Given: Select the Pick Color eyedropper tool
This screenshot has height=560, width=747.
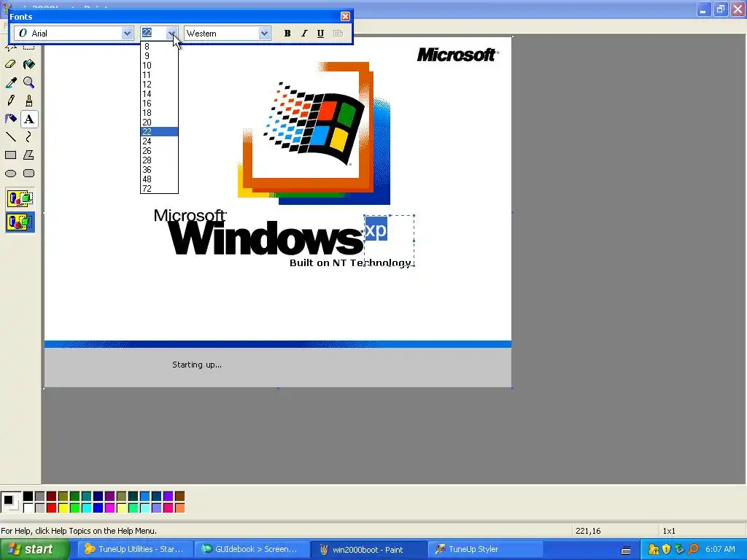Looking at the screenshot, I should click(10, 82).
